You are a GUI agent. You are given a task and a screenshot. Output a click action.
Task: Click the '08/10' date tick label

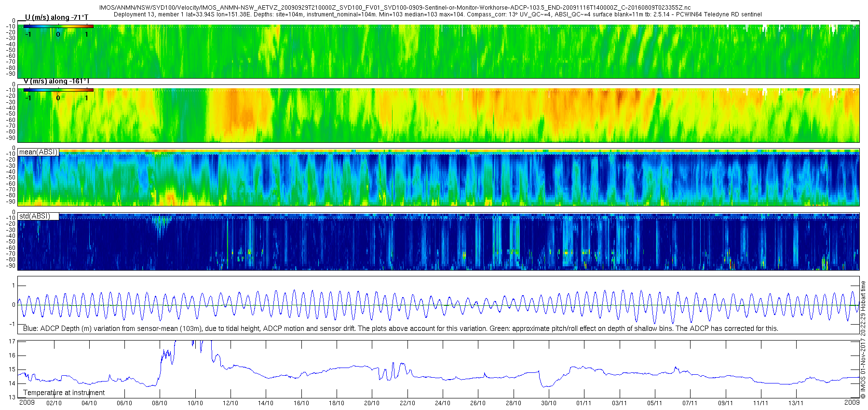(x=160, y=403)
